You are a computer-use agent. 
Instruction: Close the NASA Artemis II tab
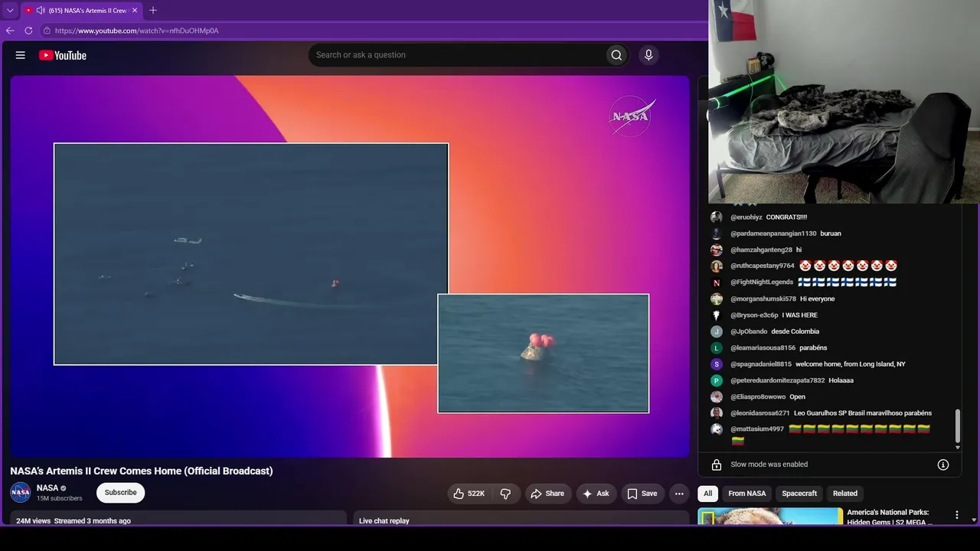coord(135,11)
